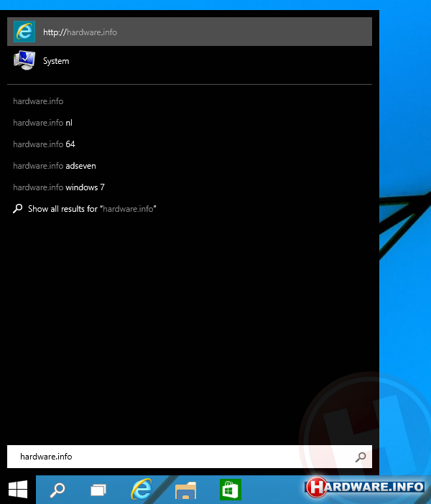Click the Internet Explorer icon beside http://hardware.info
Screen dimensions: 431x504
24,32
